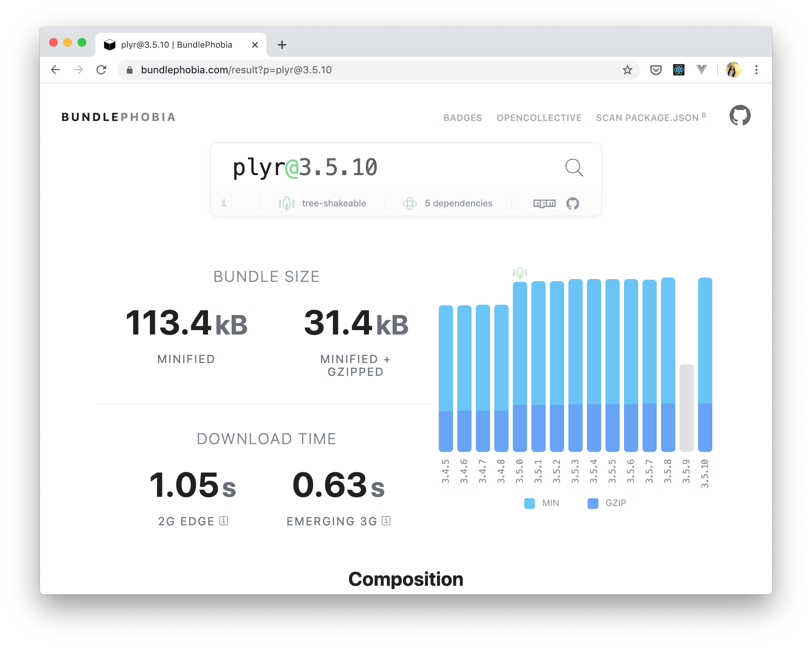Click the Emerging 3G info icon
Screen dimensions: 812x647
pos(386,521)
